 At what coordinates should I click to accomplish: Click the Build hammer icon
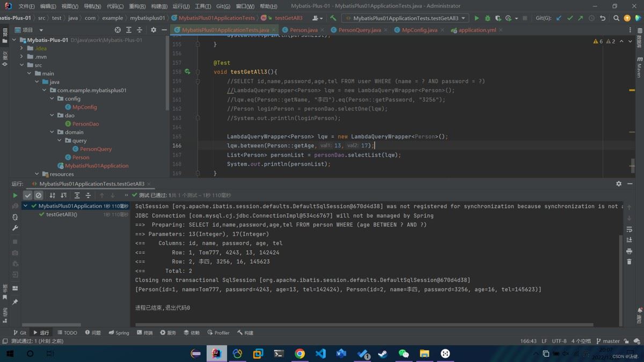pyautogui.click(x=333, y=18)
